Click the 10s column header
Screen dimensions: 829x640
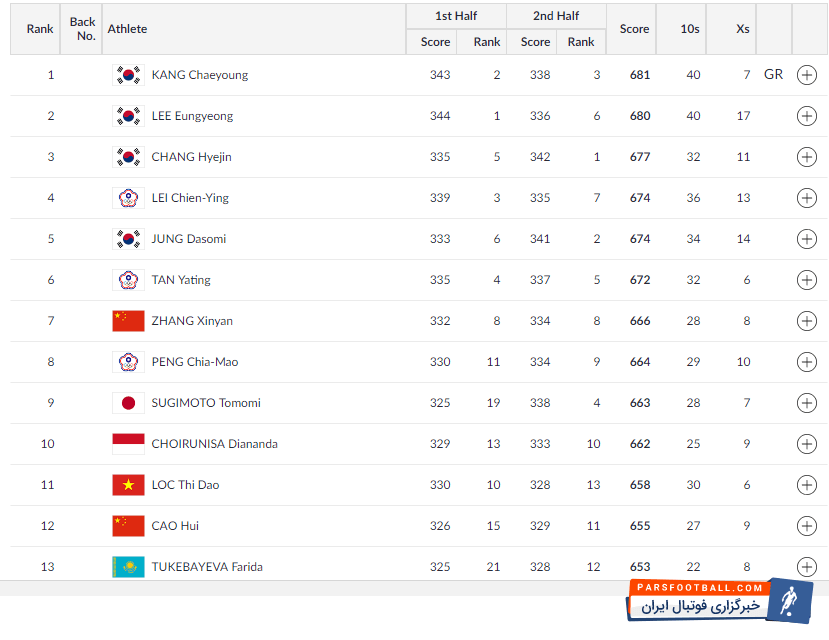[x=690, y=29]
